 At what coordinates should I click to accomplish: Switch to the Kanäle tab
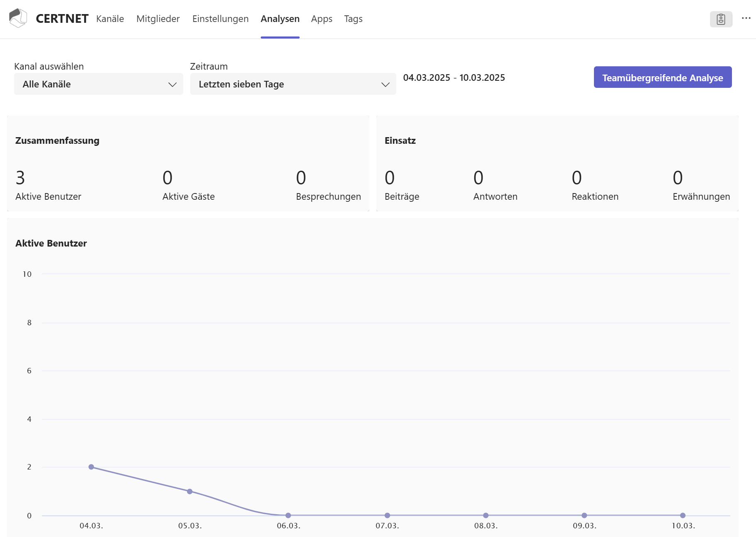coord(110,19)
